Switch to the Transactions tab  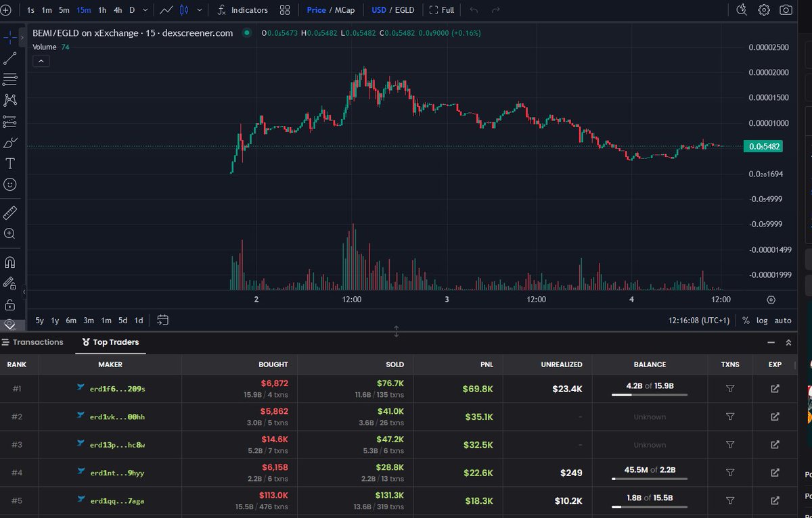point(32,342)
